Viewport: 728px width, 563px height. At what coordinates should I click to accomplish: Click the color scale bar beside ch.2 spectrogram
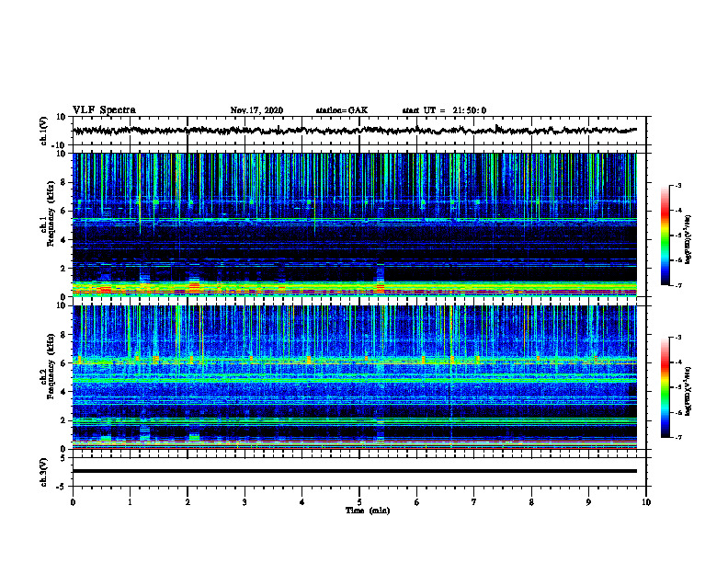(665, 387)
